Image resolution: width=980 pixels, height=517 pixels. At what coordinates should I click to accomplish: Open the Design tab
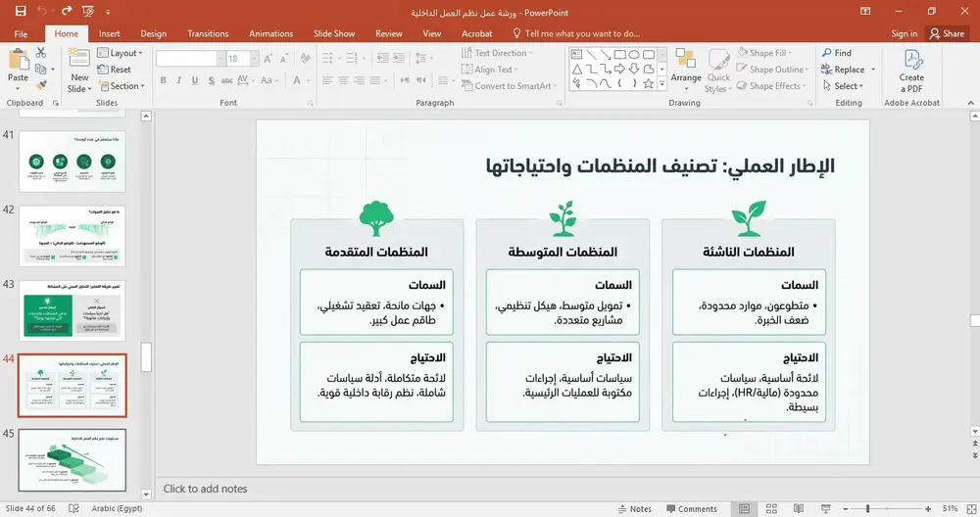[153, 33]
